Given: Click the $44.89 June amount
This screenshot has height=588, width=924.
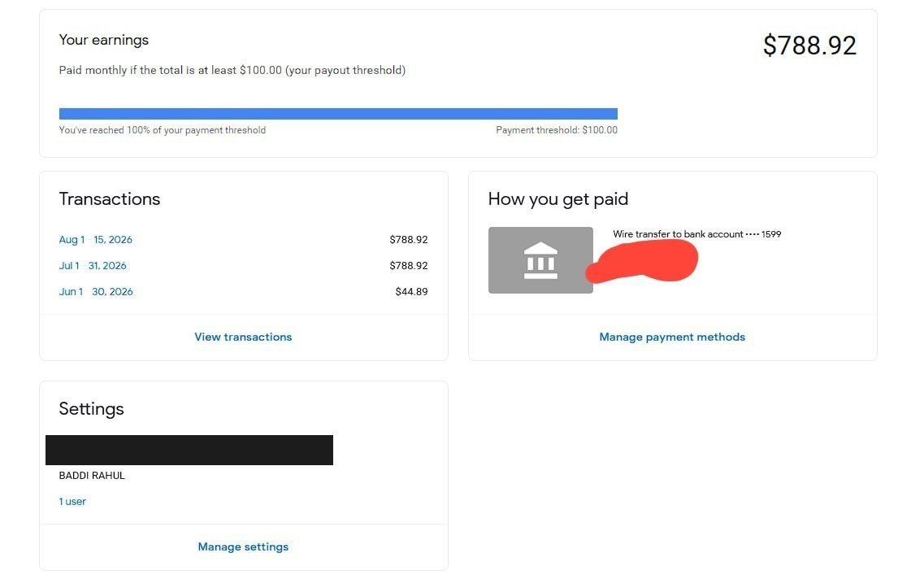Looking at the screenshot, I should point(411,291).
